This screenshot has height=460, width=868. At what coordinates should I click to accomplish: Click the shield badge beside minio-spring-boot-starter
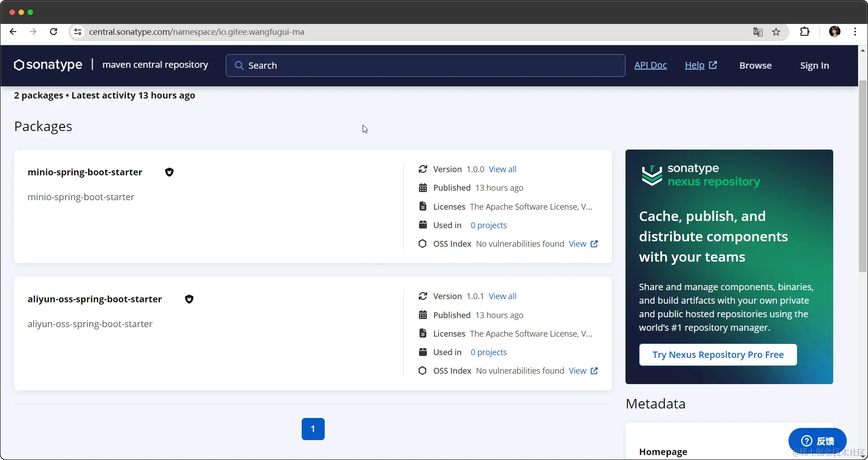click(169, 172)
